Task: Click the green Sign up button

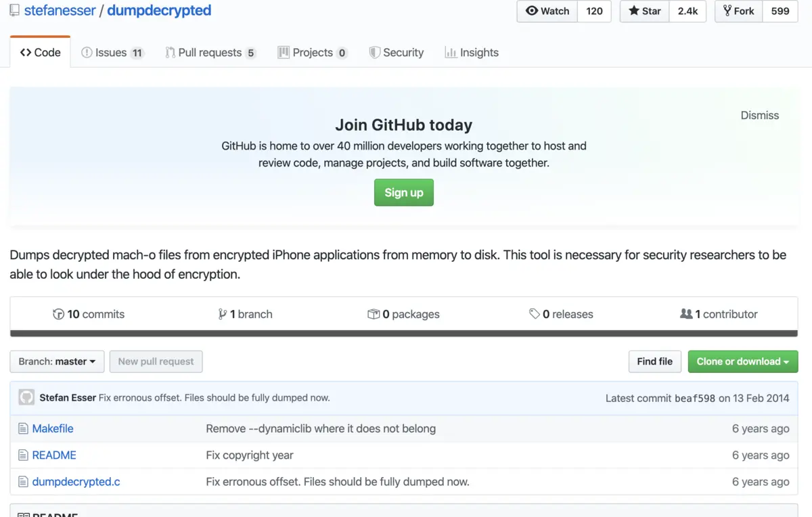Action: [x=404, y=192]
